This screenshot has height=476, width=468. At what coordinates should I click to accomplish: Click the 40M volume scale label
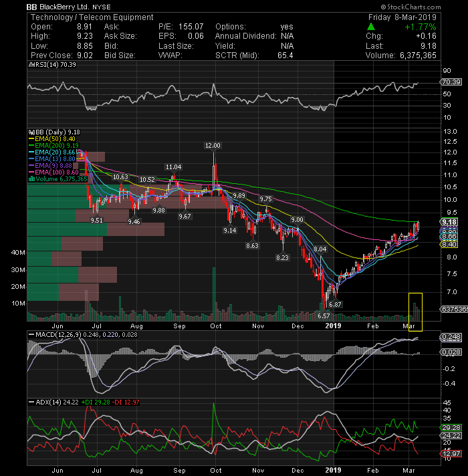pyautogui.click(x=18, y=252)
